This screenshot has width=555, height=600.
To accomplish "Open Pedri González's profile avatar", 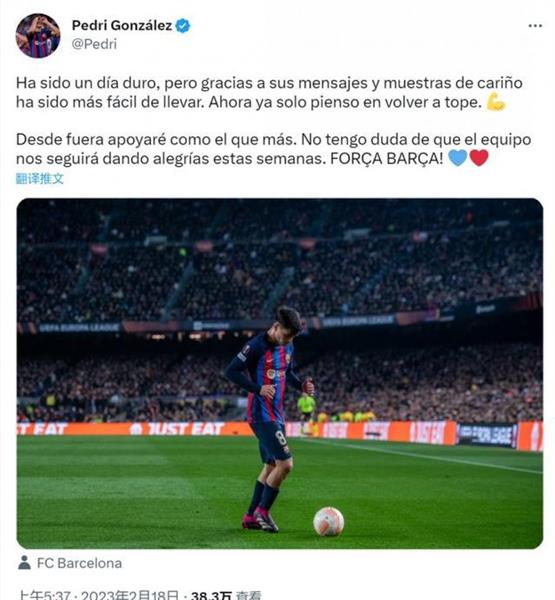I will tap(38, 36).
